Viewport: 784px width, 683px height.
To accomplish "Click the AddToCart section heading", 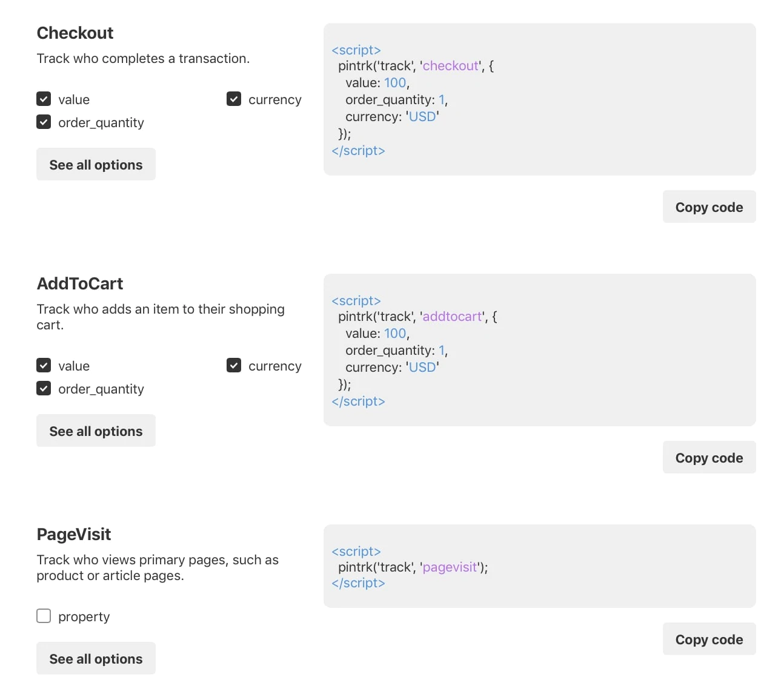I will (x=80, y=283).
